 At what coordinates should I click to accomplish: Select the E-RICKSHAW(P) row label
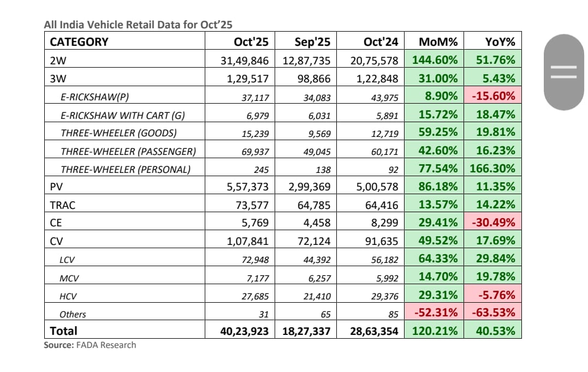(x=95, y=97)
